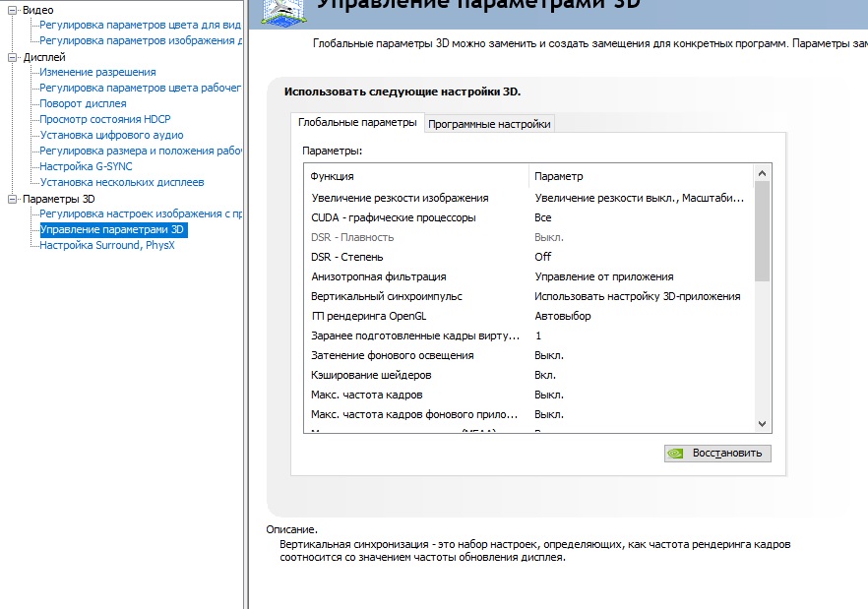The image size is (868, 609).
Task: Open Настройка G-SYNC page
Action: [86, 166]
